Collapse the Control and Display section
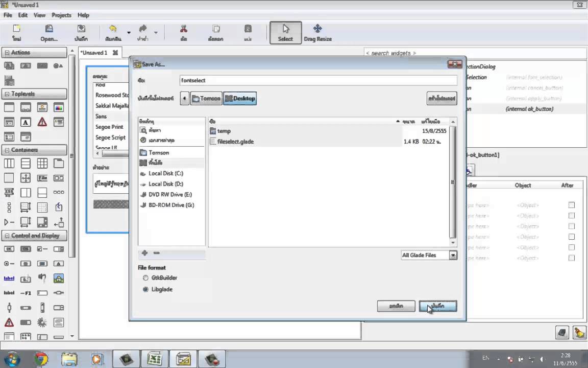 [x=7, y=236]
